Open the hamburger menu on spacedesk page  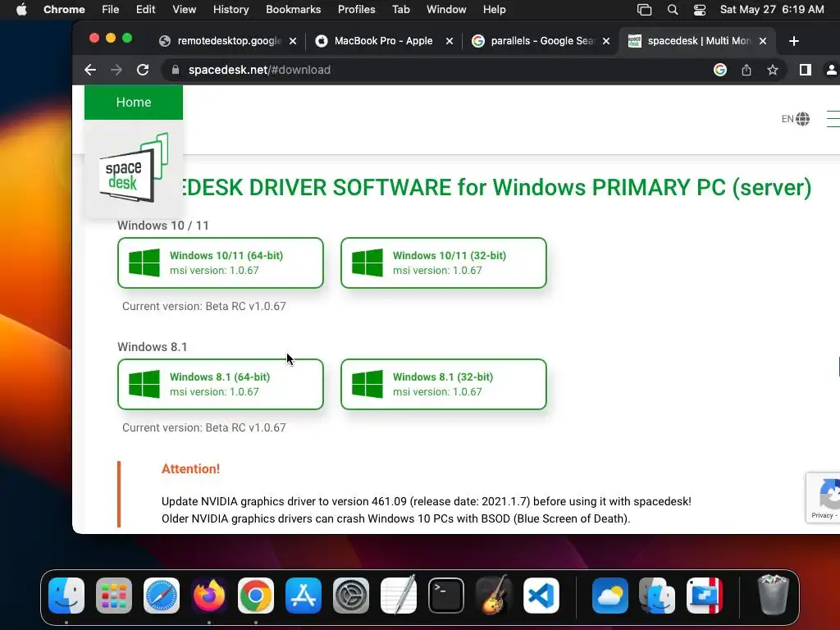click(833, 118)
